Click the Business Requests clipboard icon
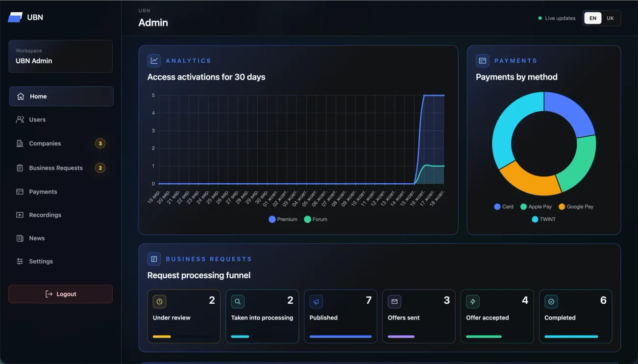Screen dimensions: 638x364 [20, 168]
